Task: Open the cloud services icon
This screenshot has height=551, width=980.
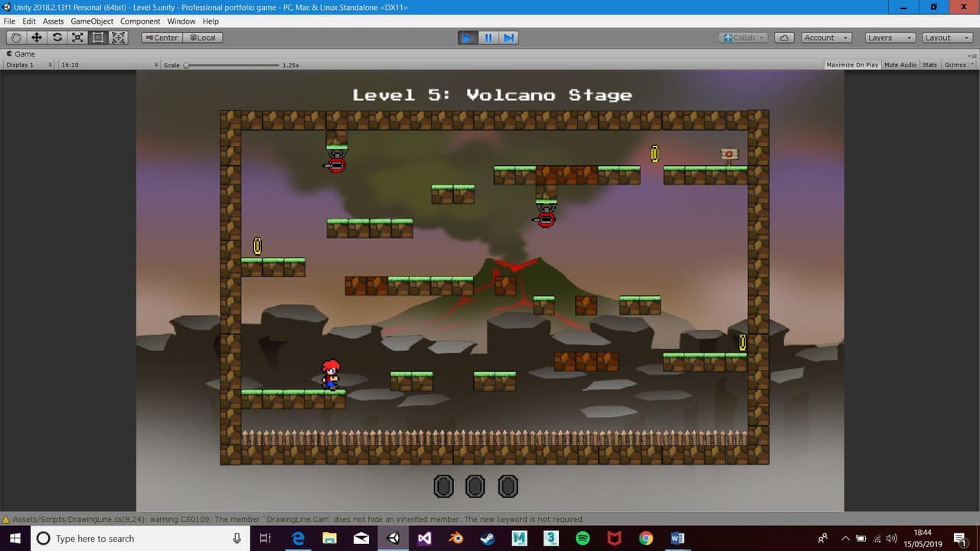Action: pos(784,37)
